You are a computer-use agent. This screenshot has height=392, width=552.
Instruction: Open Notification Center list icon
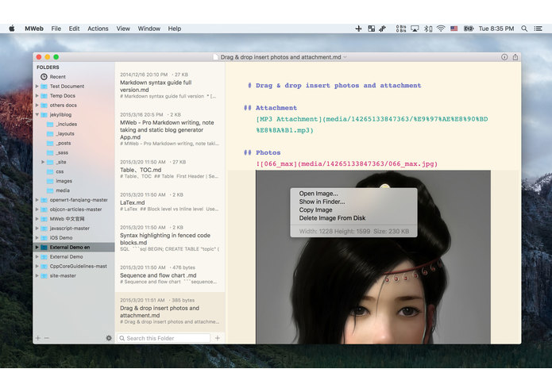coord(538,29)
